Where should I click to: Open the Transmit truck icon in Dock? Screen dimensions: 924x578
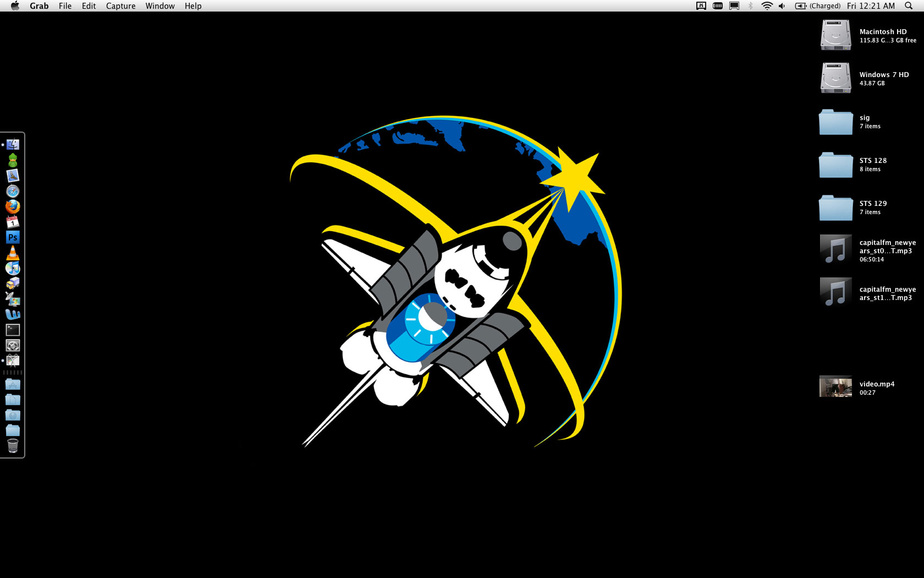(x=13, y=283)
